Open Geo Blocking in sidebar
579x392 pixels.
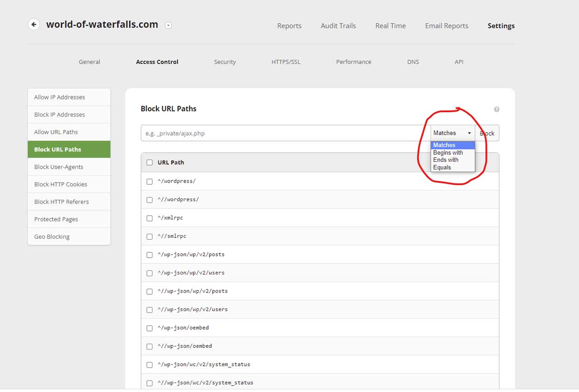click(69, 236)
